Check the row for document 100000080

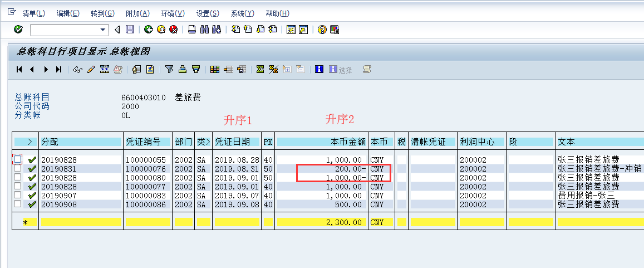click(x=18, y=177)
